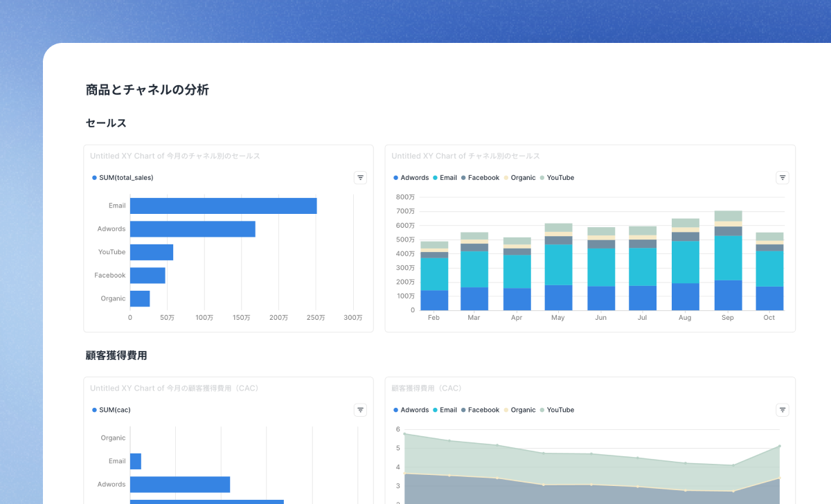831x504 pixels.
Task: Select the Email bar in monthly sales chart
Action: pos(223,206)
